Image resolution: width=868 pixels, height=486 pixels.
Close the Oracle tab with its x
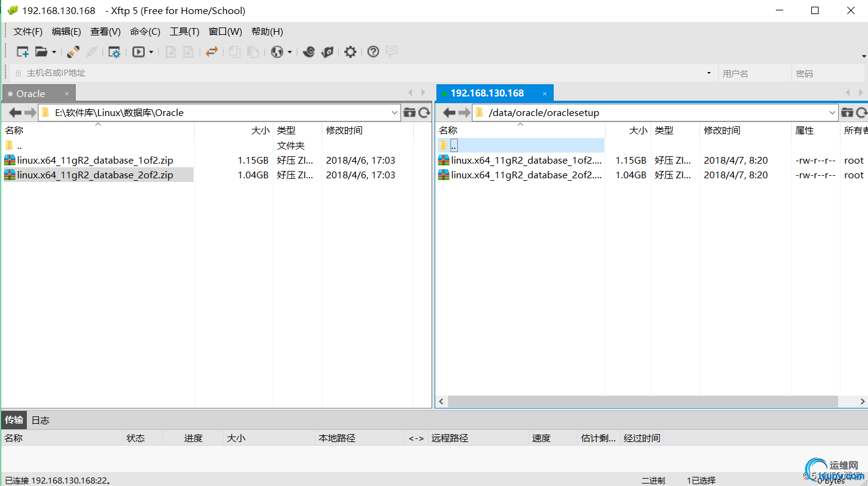pos(67,93)
